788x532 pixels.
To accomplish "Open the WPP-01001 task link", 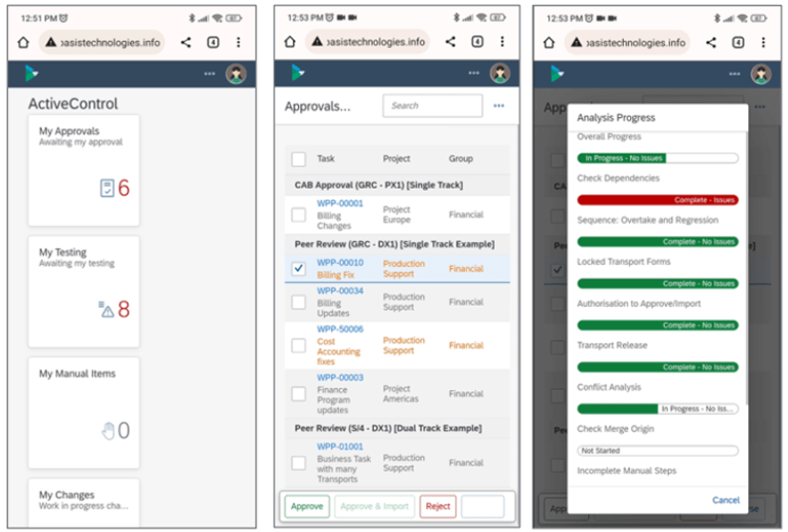I will [340, 447].
